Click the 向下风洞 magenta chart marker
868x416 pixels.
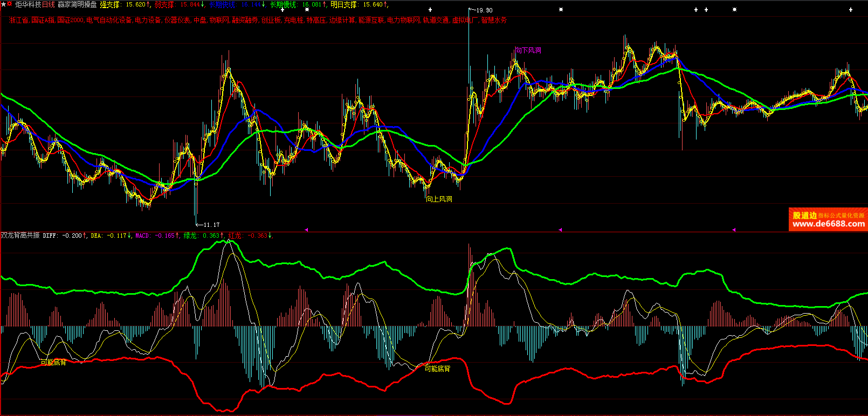pyautogui.click(x=528, y=51)
